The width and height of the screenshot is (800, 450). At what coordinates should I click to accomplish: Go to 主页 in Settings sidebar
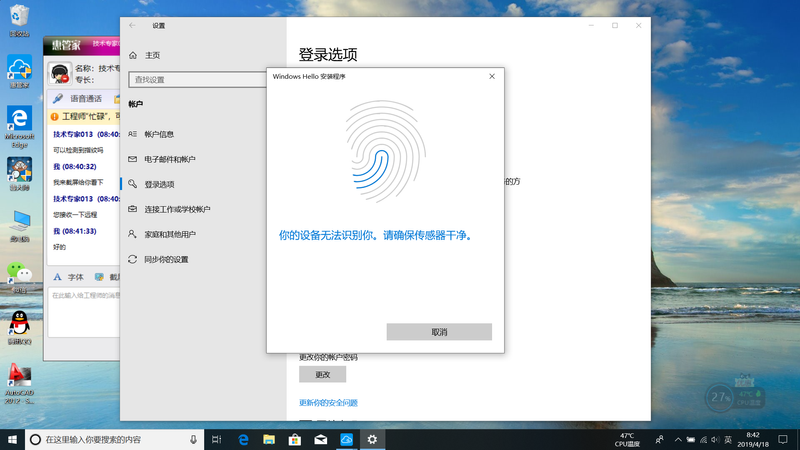tap(151, 55)
